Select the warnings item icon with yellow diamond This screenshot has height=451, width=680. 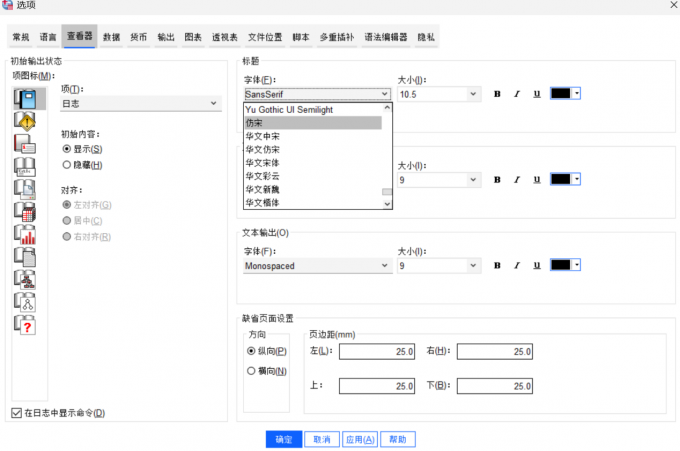(25, 121)
